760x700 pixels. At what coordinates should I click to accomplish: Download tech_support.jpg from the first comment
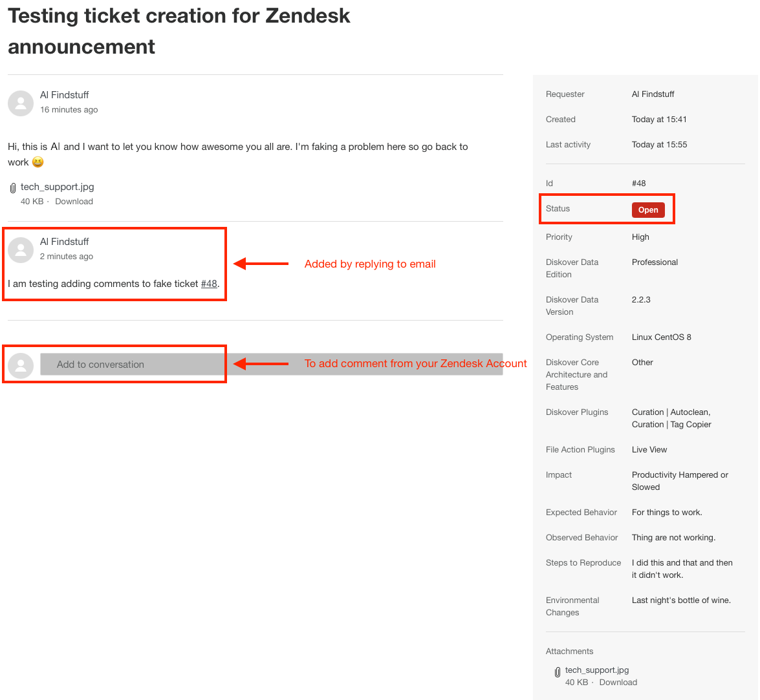pos(74,202)
